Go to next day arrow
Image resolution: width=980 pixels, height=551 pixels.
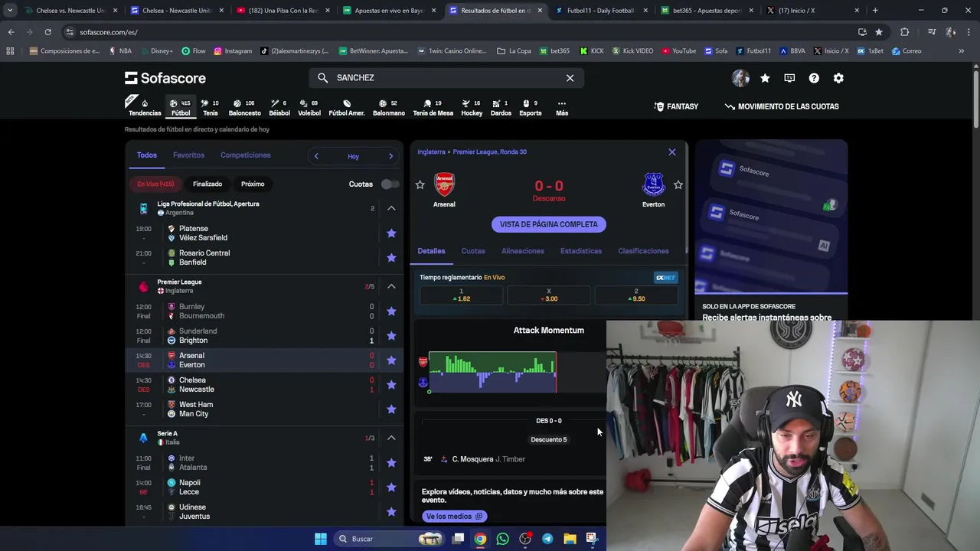(390, 156)
